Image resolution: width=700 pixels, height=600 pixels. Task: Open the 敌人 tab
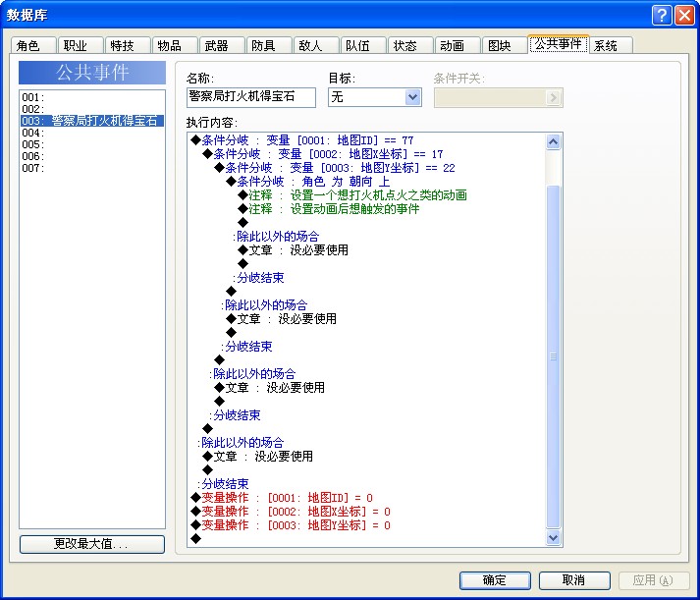pos(315,45)
